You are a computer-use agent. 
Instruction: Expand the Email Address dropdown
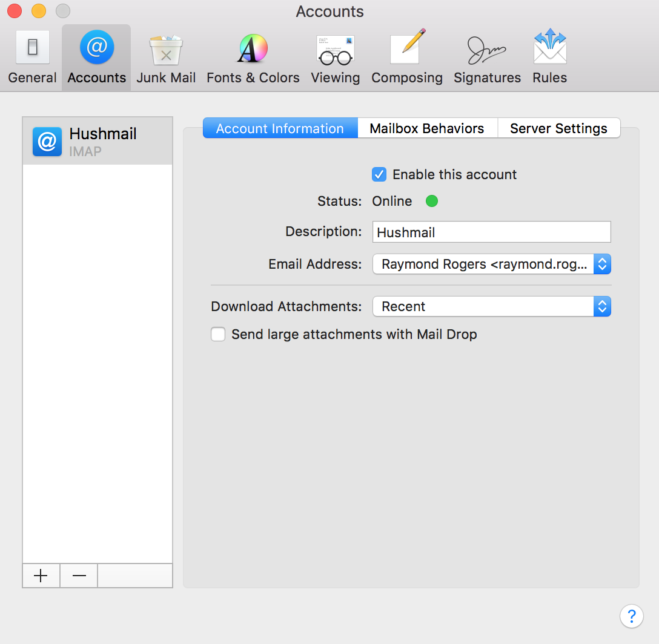click(x=491, y=264)
